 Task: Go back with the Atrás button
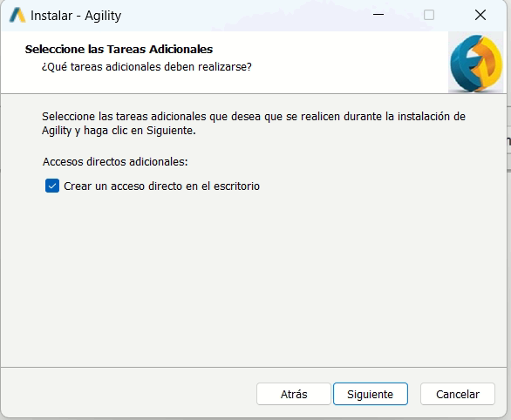point(294,394)
